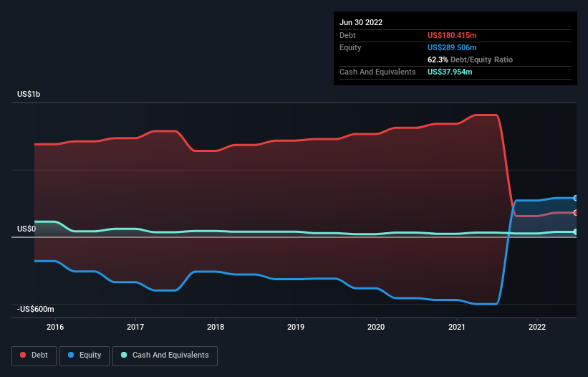
Task: Click the US$0 y-axis label
Action: coord(26,229)
